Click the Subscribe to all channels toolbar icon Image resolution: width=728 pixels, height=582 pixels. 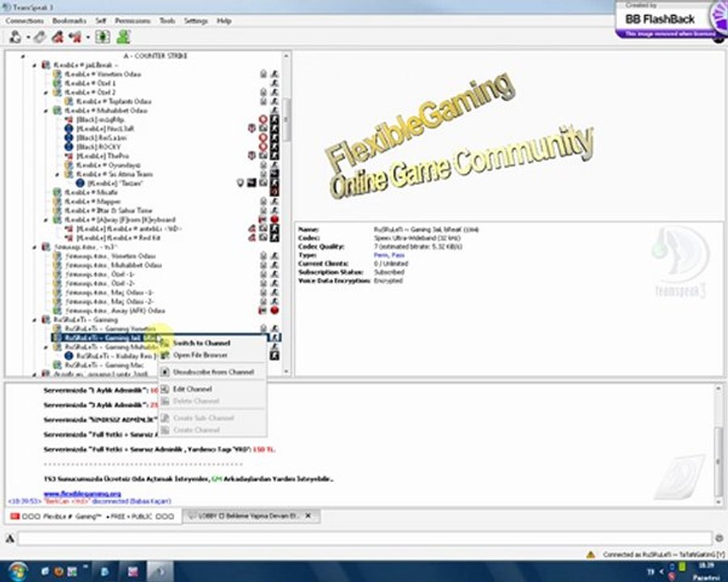point(103,36)
